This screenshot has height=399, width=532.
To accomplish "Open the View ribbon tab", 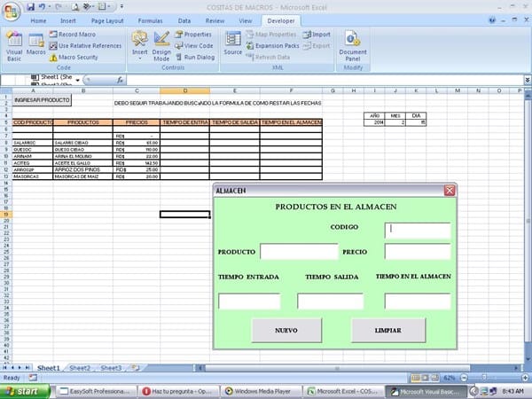I will 246,20.
